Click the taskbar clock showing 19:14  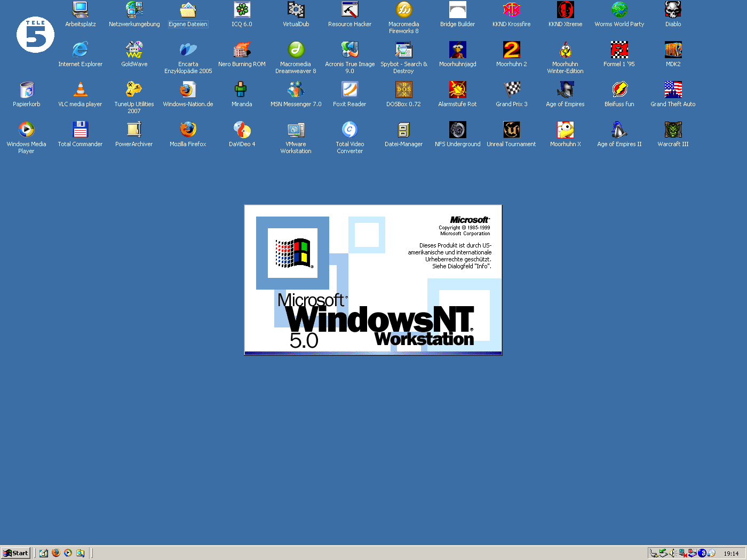tap(731, 554)
